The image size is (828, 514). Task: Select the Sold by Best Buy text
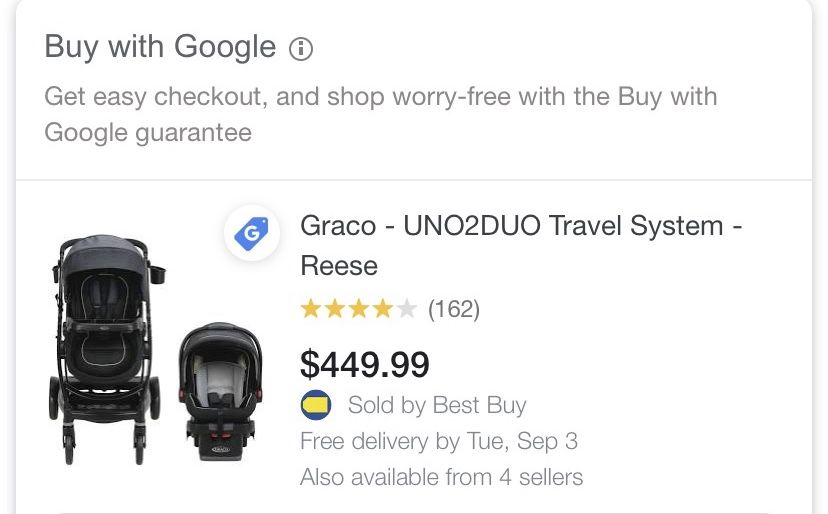[x=436, y=406]
